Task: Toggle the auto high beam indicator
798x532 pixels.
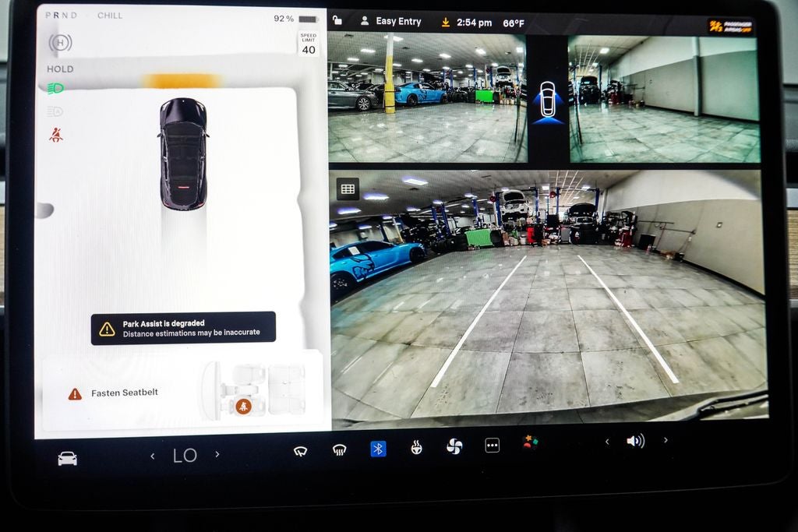Action: click(x=55, y=111)
